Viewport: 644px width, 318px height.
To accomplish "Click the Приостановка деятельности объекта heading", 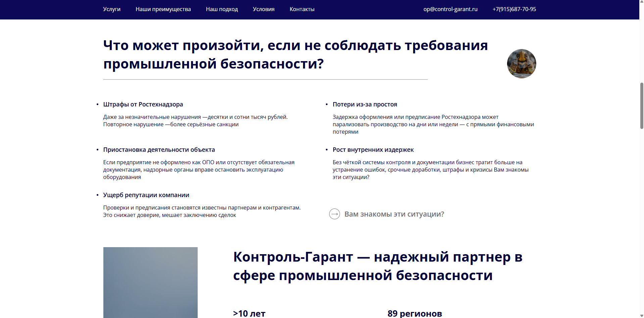I will 159,150.
